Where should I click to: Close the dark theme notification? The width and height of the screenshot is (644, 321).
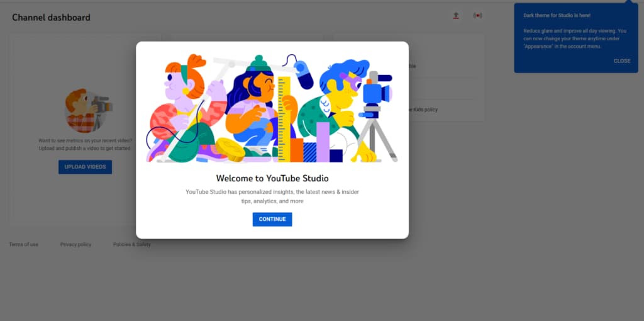pos(621,61)
